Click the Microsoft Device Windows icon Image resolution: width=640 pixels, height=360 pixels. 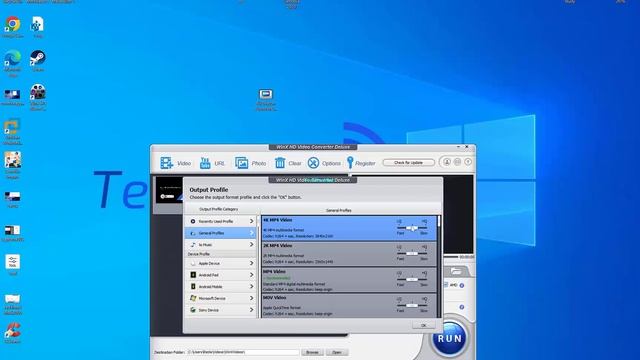click(x=193, y=298)
